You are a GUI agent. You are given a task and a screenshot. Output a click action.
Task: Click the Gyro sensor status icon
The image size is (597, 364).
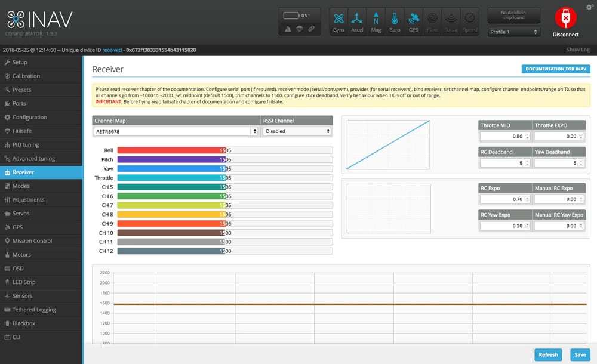pyautogui.click(x=338, y=22)
